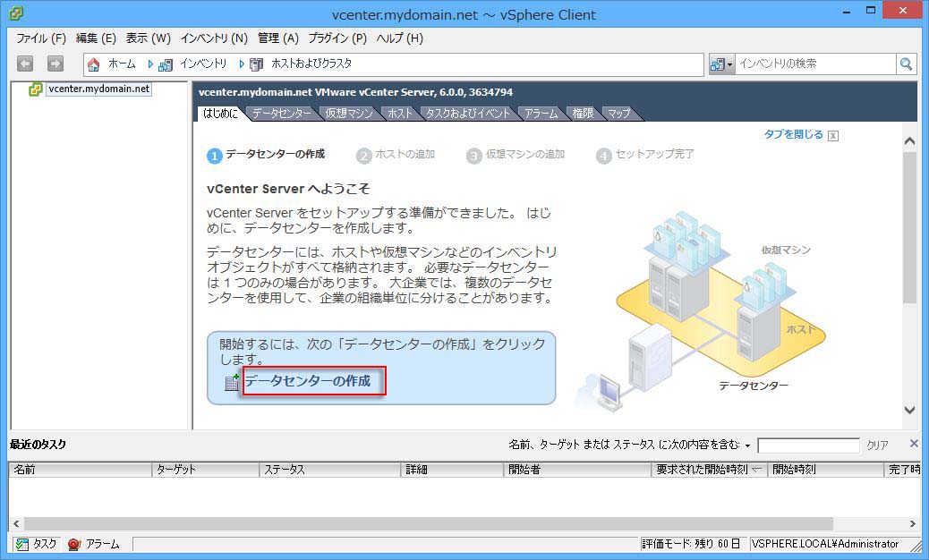Click step 4 セットアップ完了
The width and height of the screenshot is (929, 560).
point(645,155)
